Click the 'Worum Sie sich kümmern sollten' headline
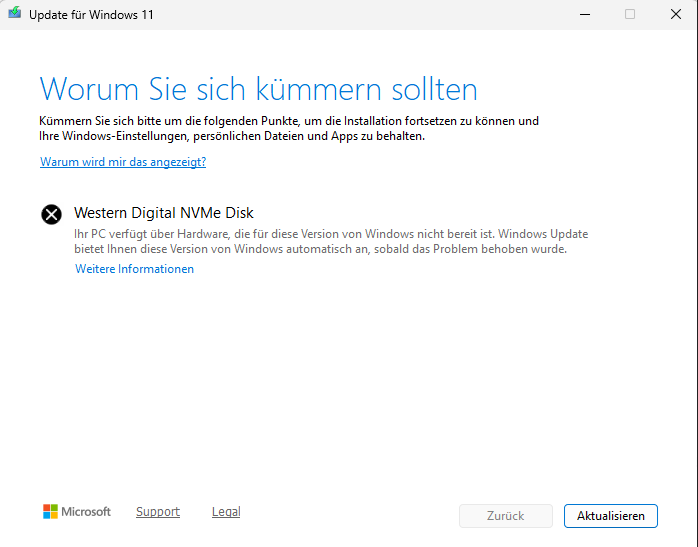The width and height of the screenshot is (698, 547). click(258, 88)
